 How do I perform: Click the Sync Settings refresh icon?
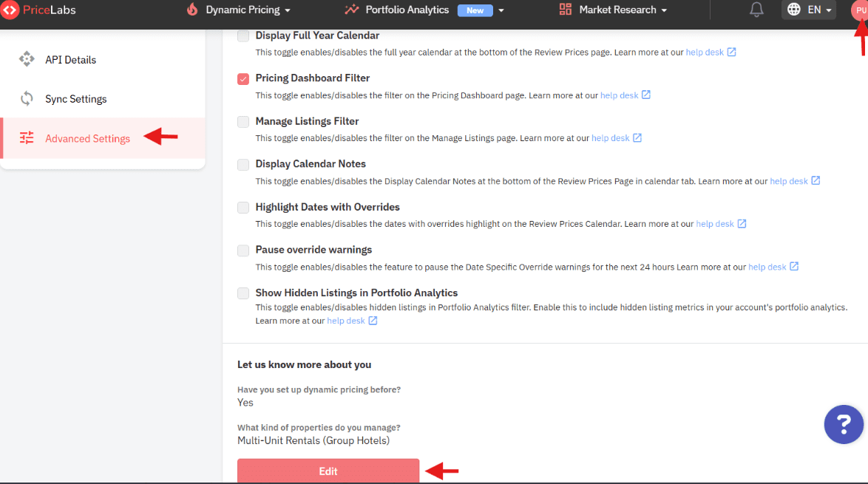[x=27, y=99]
